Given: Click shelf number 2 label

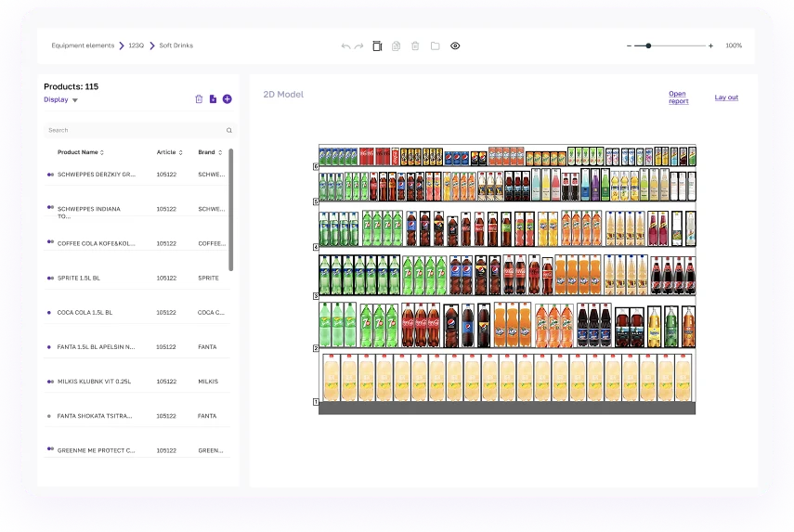Looking at the screenshot, I should pyautogui.click(x=316, y=348).
